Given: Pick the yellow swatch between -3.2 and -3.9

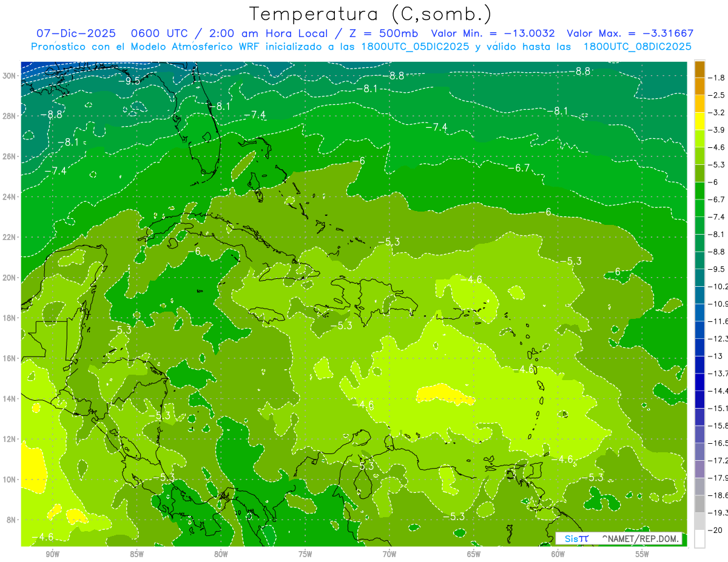Looking at the screenshot, I should point(699,121).
